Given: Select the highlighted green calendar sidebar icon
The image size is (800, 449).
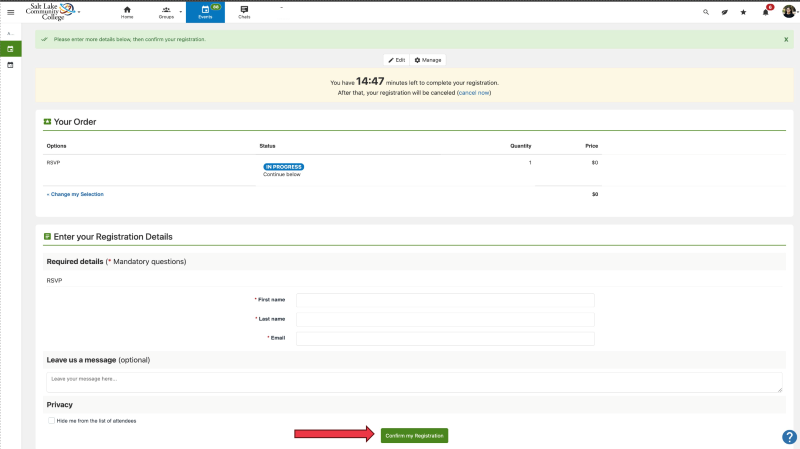Looking at the screenshot, I should point(10,48).
